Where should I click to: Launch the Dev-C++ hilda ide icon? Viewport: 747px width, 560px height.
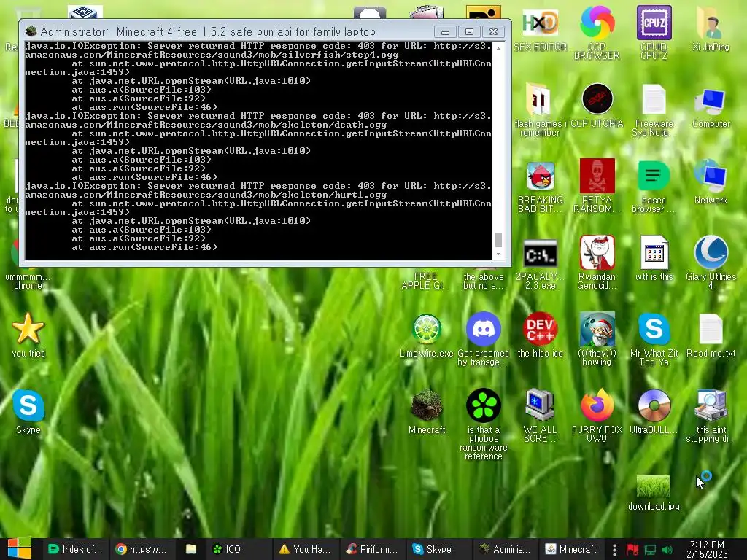[x=540, y=329]
